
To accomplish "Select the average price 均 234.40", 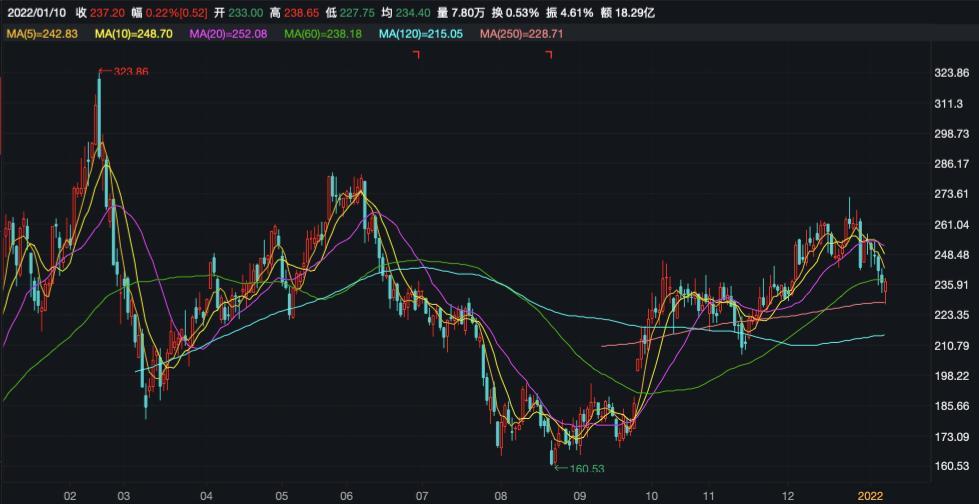I will [406, 12].
